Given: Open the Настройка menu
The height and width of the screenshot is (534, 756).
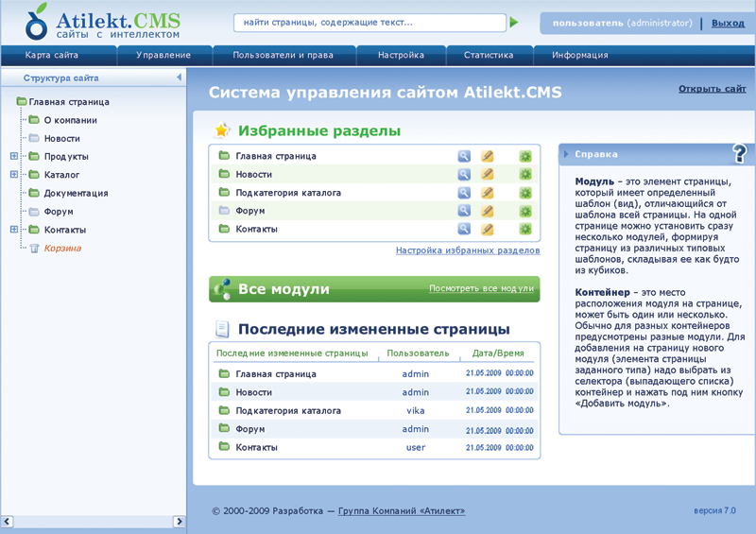Looking at the screenshot, I should pos(401,55).
